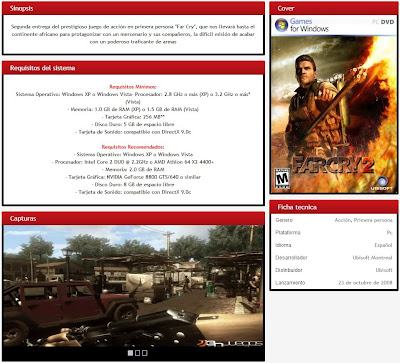
Task: Select the first slide indicator under the screenshot
Action: click(x=130, y=353)
